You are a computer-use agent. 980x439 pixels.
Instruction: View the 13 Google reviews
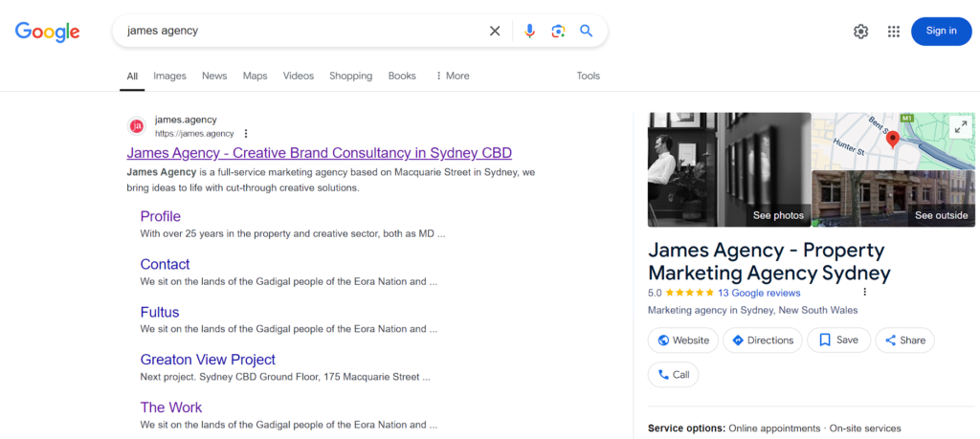[759, 293]
